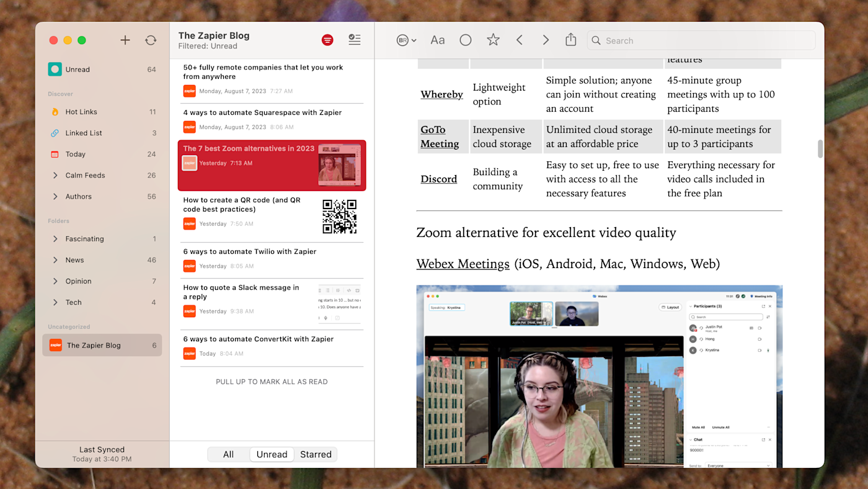
Task: Switch to the All tab
Action: (x=228, y=454)
